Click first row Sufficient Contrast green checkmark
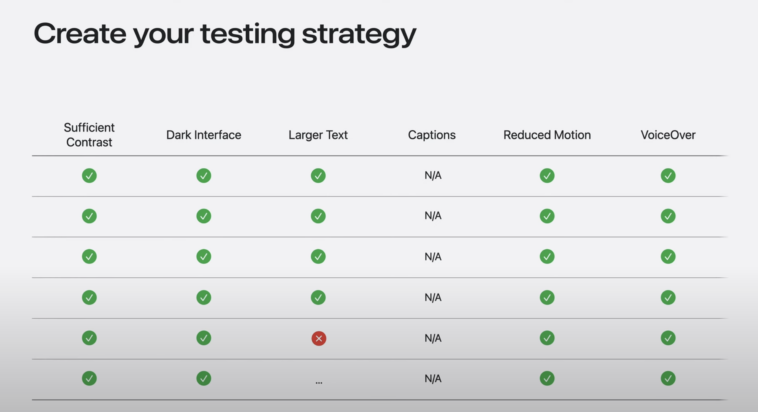 (89, 175)
